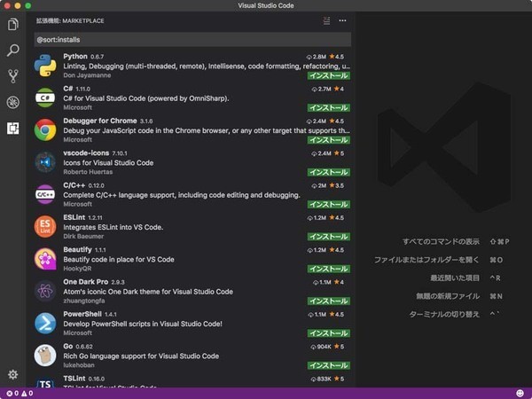Click the One Dark Pro atom logo
This screenshot has width=532, height=399.
point(45,291)
